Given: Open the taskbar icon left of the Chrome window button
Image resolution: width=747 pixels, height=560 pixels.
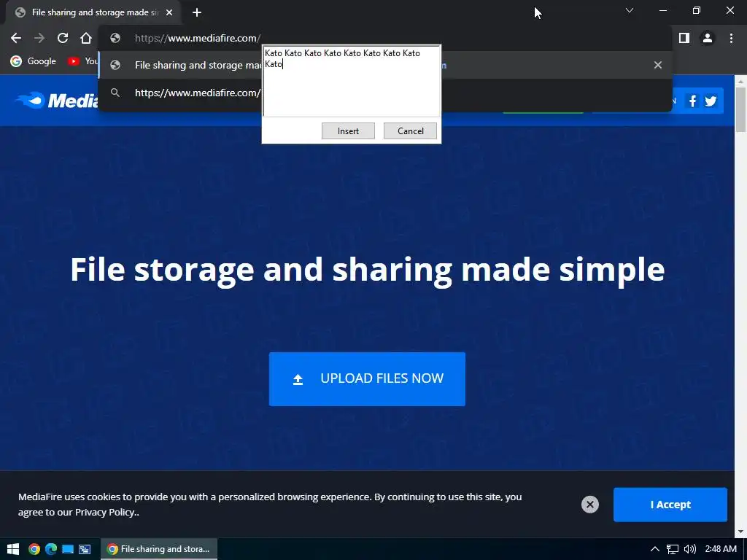Looking at the screenshot, I should (85, 549).
